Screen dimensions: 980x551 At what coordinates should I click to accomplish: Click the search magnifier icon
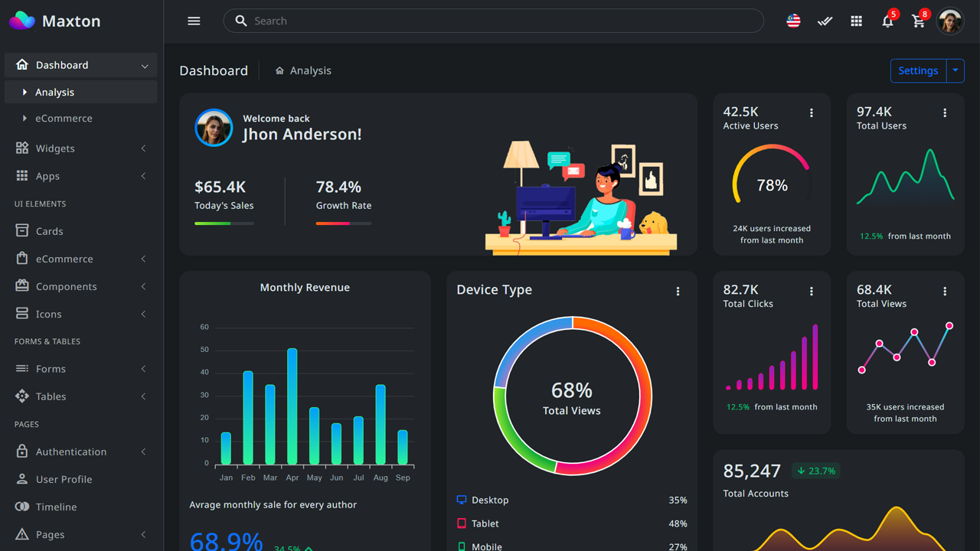[241, 21]
